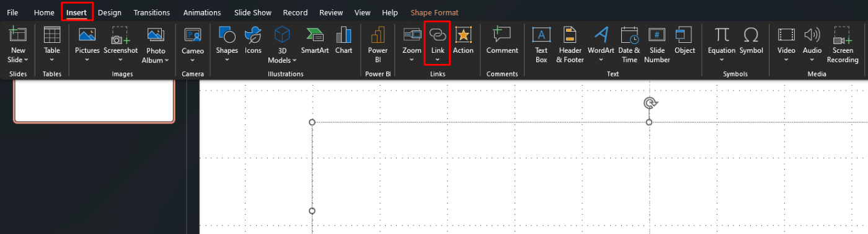Click the Screenshot icon
Viewport: 868px width, 234px height.
(120, 35)
